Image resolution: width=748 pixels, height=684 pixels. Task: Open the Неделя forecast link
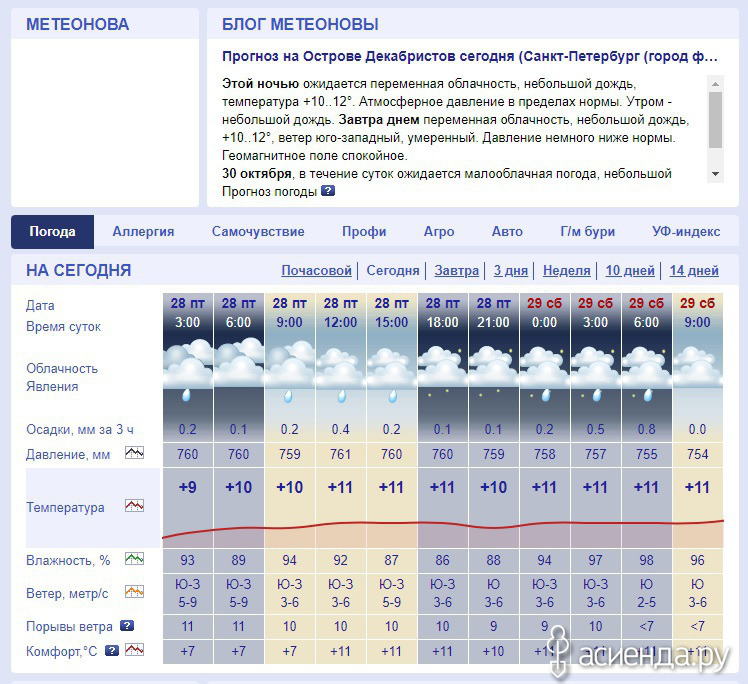coord(567,270)
